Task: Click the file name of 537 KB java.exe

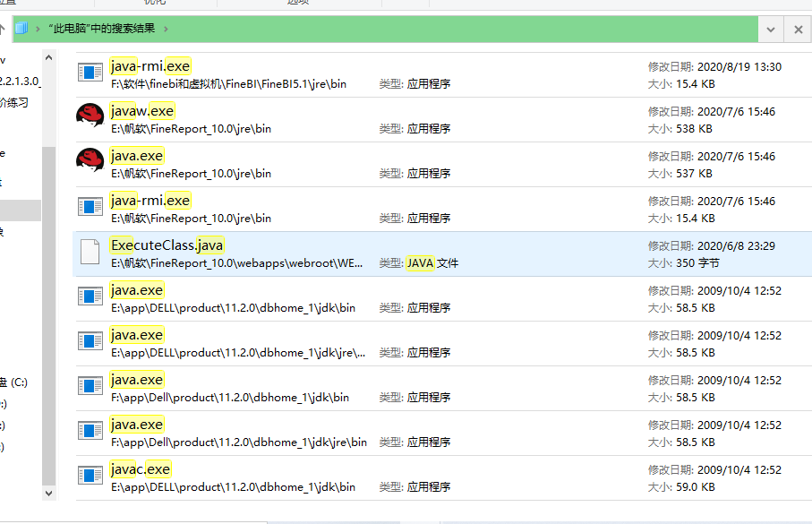Action: (137, 156)
